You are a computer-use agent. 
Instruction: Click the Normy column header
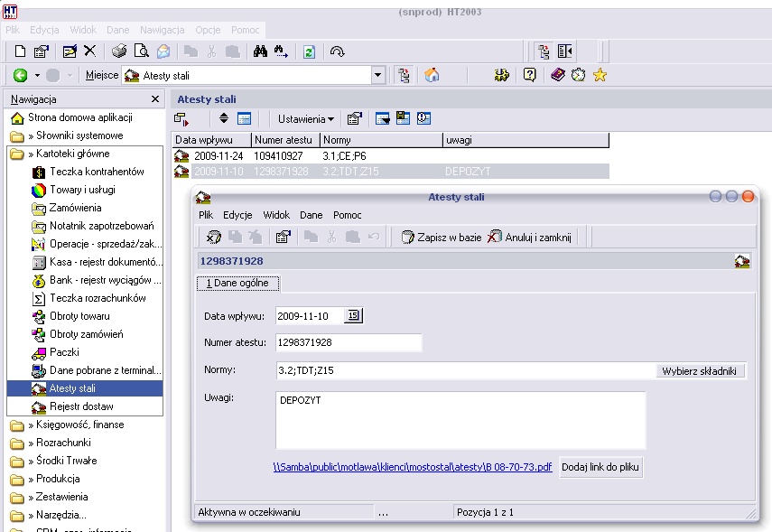pos(381,140)
